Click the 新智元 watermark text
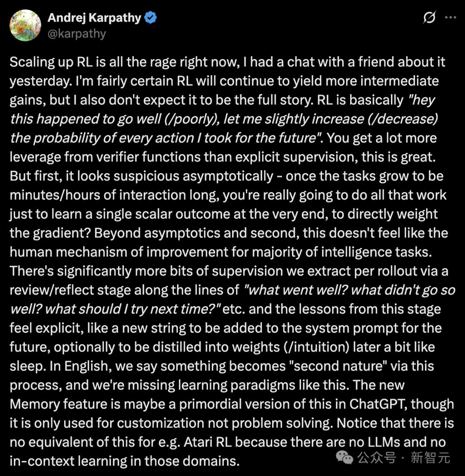Image resolution: width=465 pixels, height=476 pixels. [431, 457]
